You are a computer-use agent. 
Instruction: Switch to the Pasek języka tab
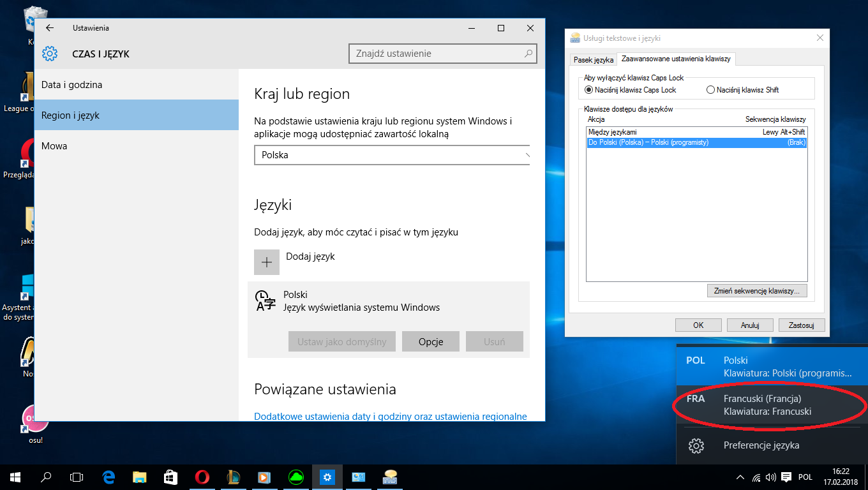pos(593,59)
